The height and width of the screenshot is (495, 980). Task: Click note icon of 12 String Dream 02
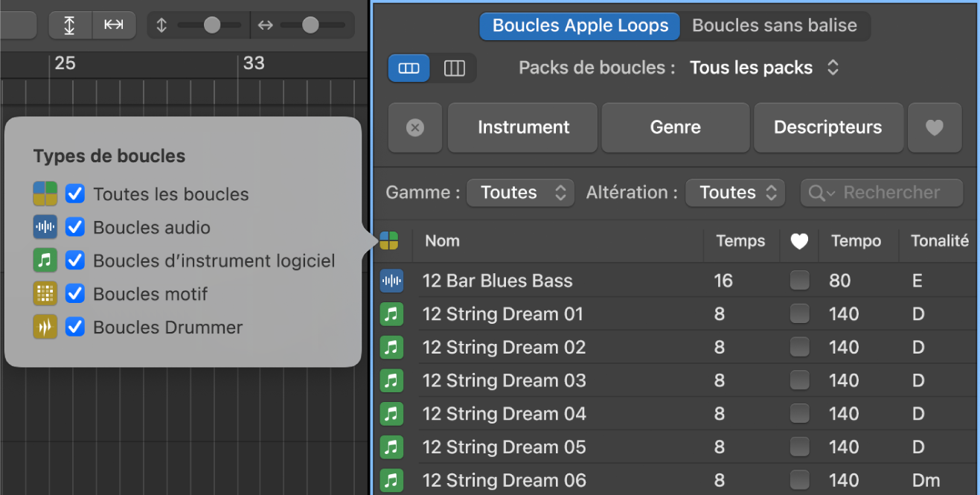point(391,347)
